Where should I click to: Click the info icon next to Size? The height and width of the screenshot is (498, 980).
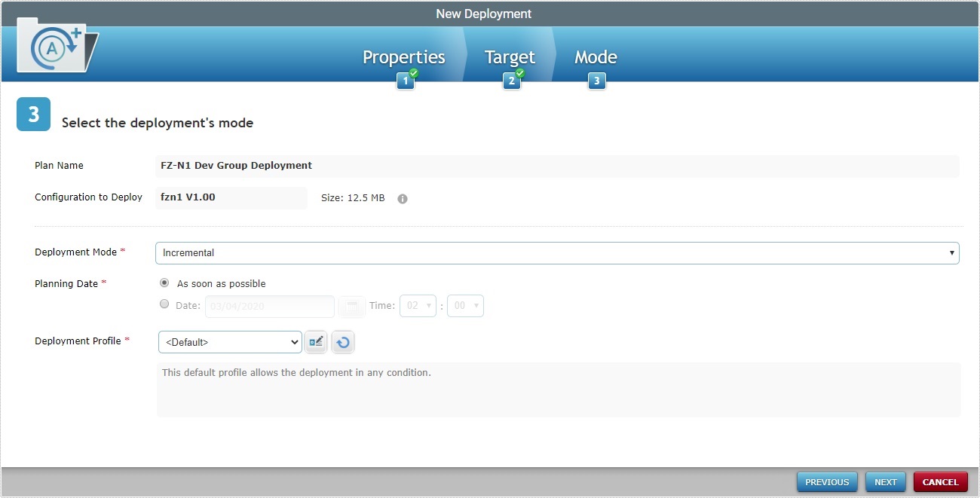coord(402,198)
